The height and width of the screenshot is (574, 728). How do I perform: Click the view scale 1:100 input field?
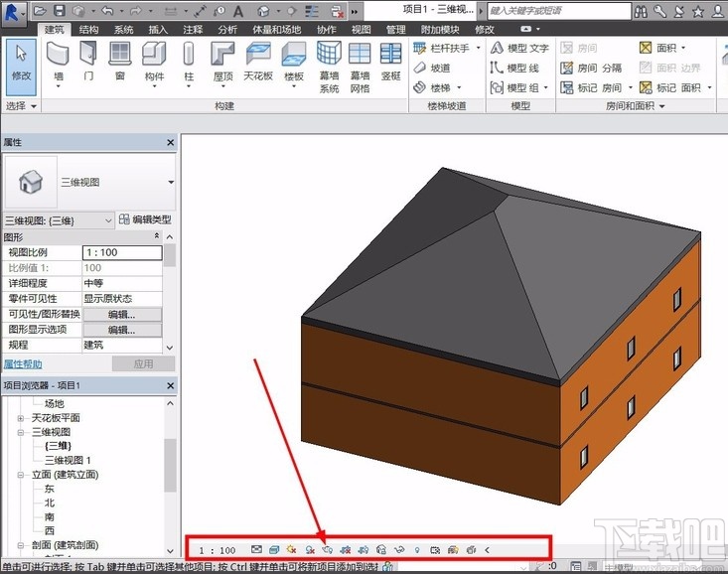point(121,252)
